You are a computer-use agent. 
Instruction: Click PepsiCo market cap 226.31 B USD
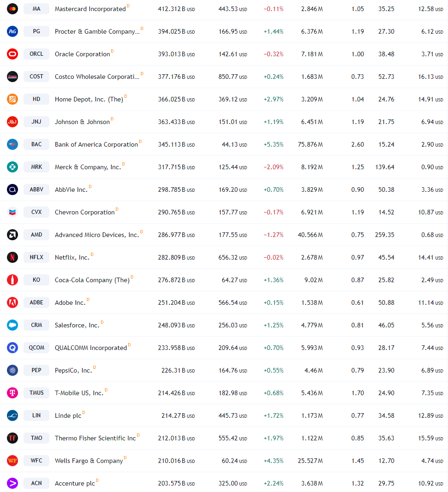tap(178, 370)
